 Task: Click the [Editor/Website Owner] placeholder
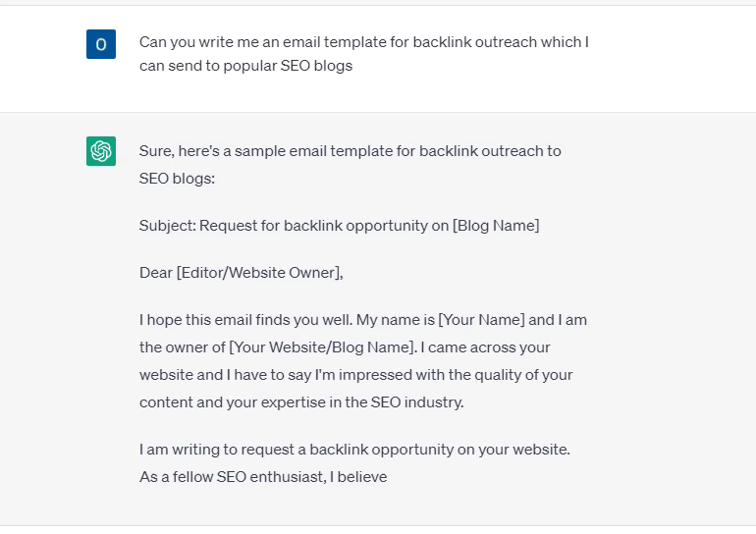[259, 273]
